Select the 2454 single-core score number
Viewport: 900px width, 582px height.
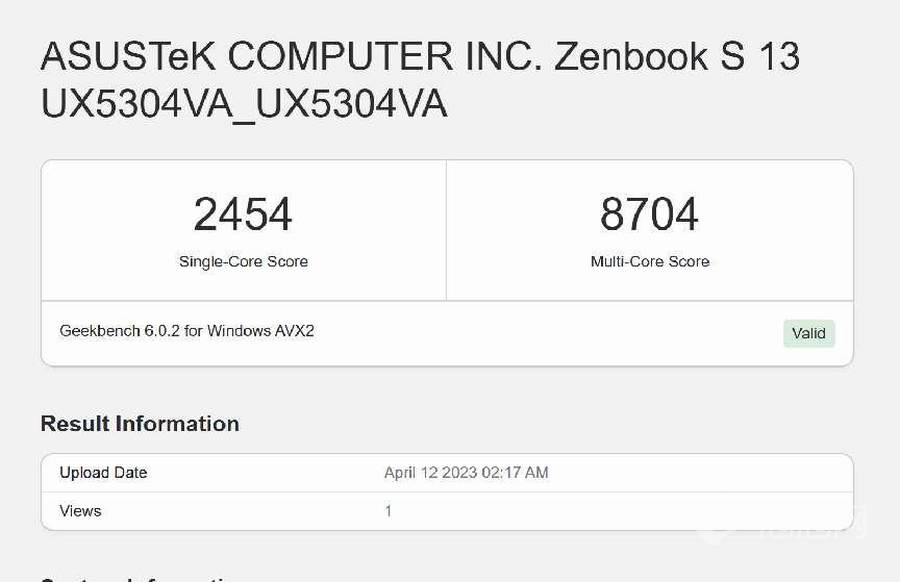coord(243,215)
